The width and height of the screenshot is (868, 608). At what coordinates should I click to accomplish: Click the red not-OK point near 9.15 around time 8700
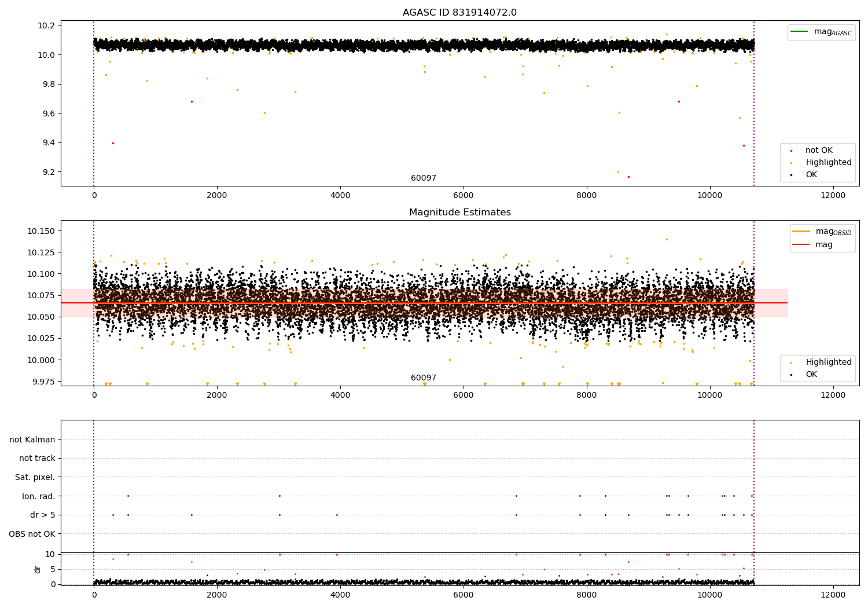(628, 177)
